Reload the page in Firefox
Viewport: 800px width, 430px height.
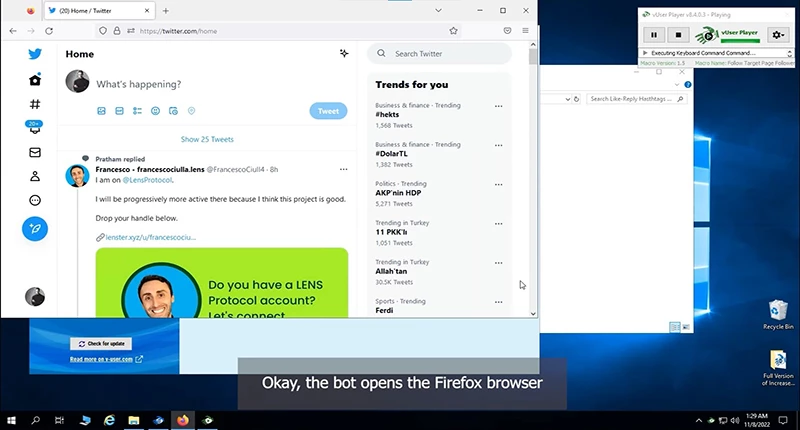pyautogui.click(x=49, y=31)
